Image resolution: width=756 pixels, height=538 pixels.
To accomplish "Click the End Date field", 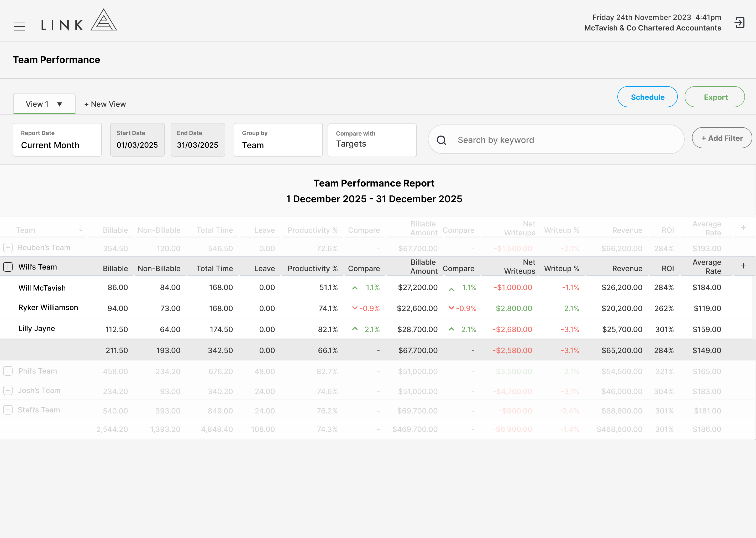I will 198,140.
